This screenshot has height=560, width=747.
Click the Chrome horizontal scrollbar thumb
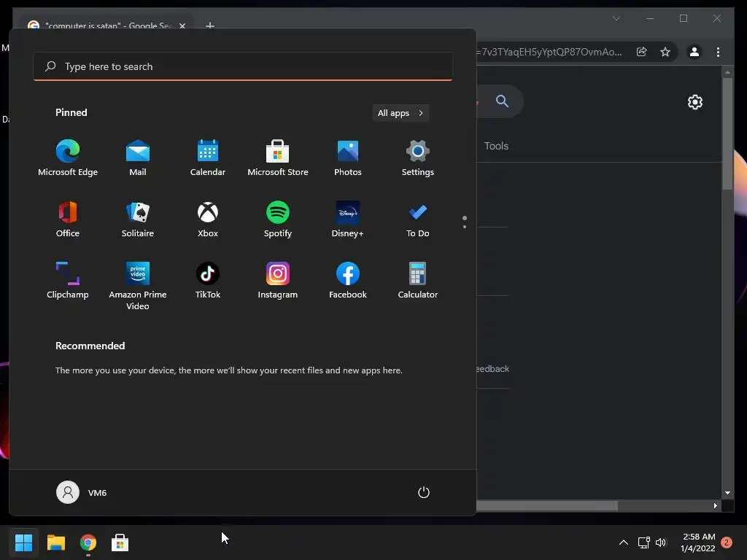[547, 506]
